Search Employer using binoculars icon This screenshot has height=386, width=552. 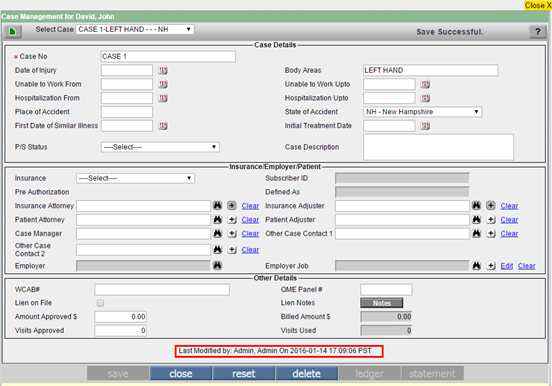coord(218,265)
